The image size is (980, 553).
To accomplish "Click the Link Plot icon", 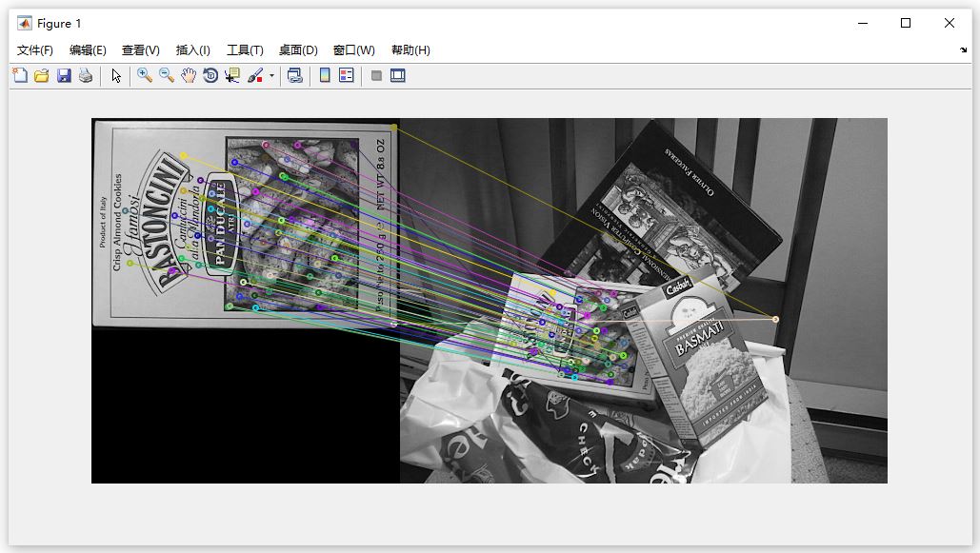I will point(295,75).
